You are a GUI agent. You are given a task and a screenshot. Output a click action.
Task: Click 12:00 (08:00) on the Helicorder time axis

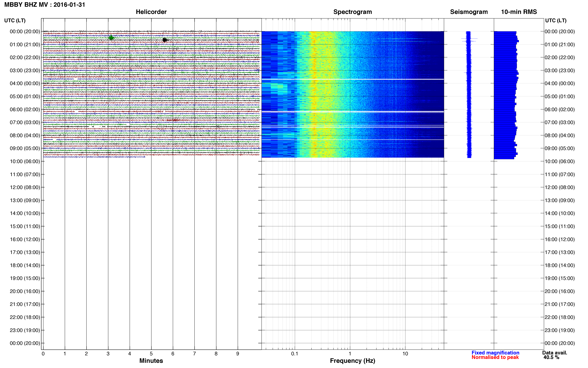25,187
